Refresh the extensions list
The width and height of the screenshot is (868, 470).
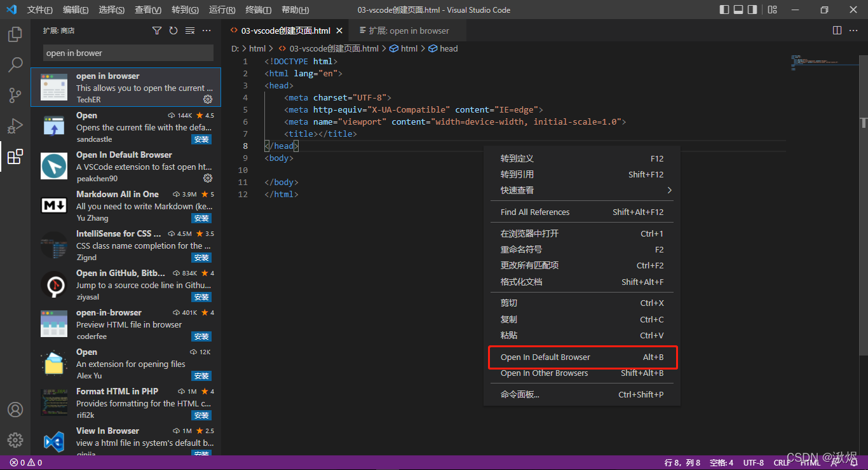(x=173, y=30)
